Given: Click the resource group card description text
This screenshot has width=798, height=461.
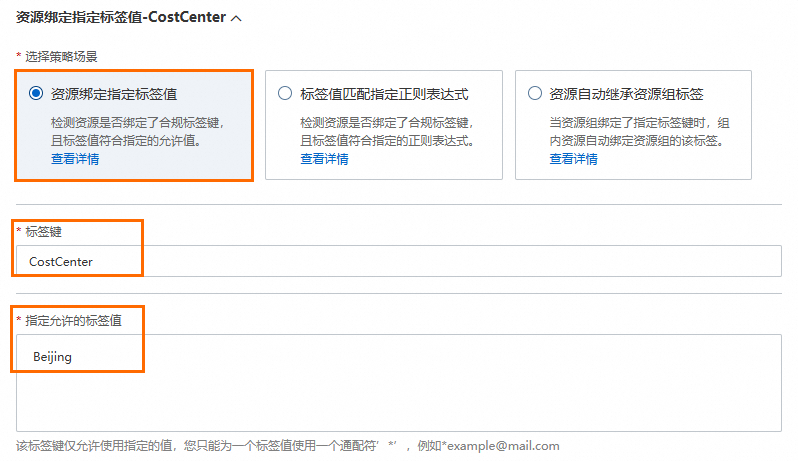Looking at the screenshot, I should 640,131.
